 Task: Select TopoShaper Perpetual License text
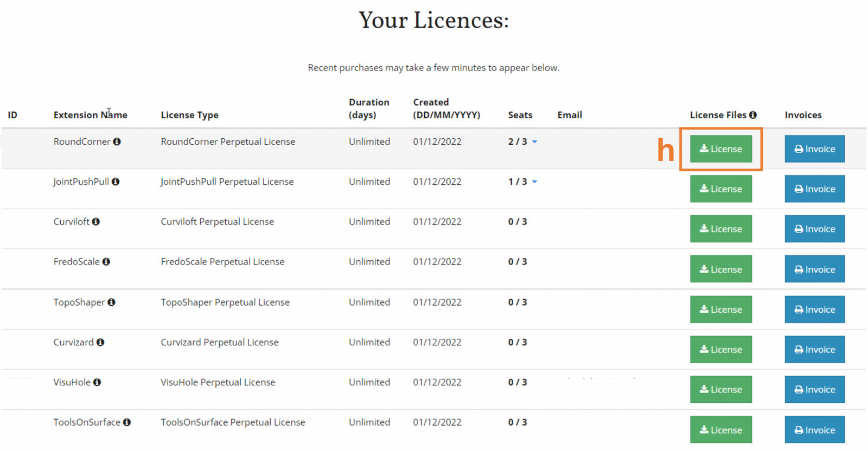point(225,302)
